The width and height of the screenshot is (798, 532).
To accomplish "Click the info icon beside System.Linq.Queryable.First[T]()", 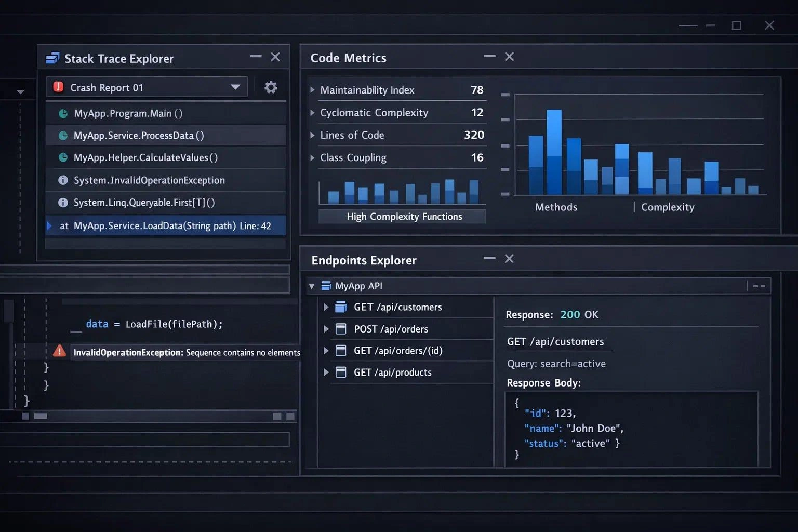I will [63, 203].
